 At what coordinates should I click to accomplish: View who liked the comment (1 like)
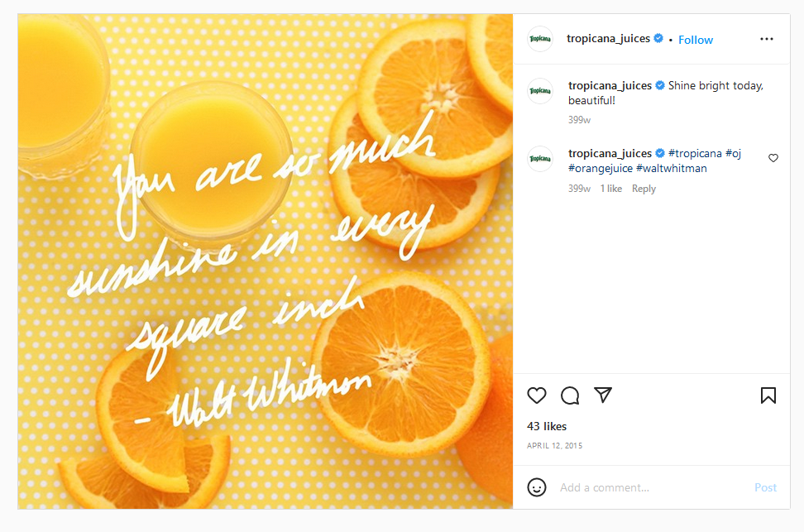coord(611,189)
